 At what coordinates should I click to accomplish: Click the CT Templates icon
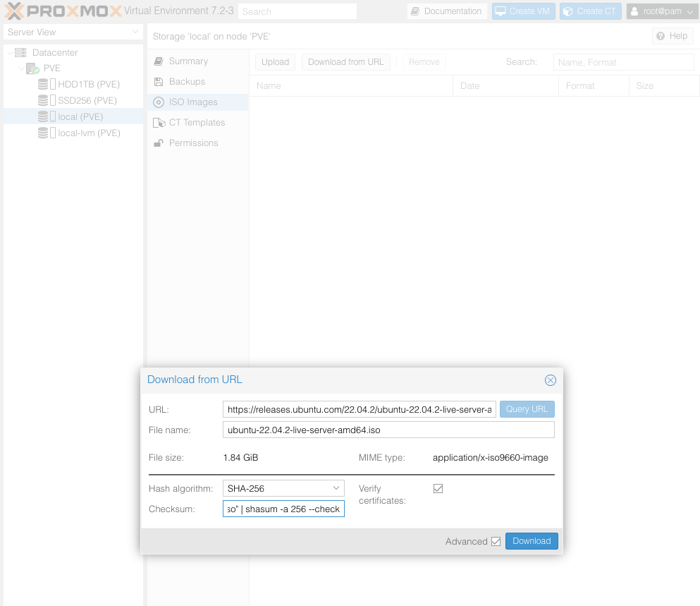pos(159,123)
